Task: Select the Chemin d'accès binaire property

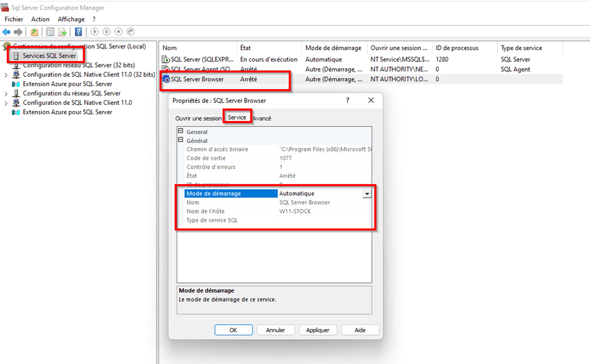Action: 217,149
